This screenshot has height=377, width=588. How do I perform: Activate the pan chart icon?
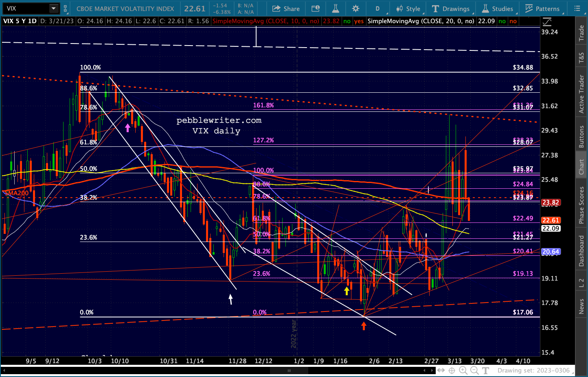pos(441,370)
